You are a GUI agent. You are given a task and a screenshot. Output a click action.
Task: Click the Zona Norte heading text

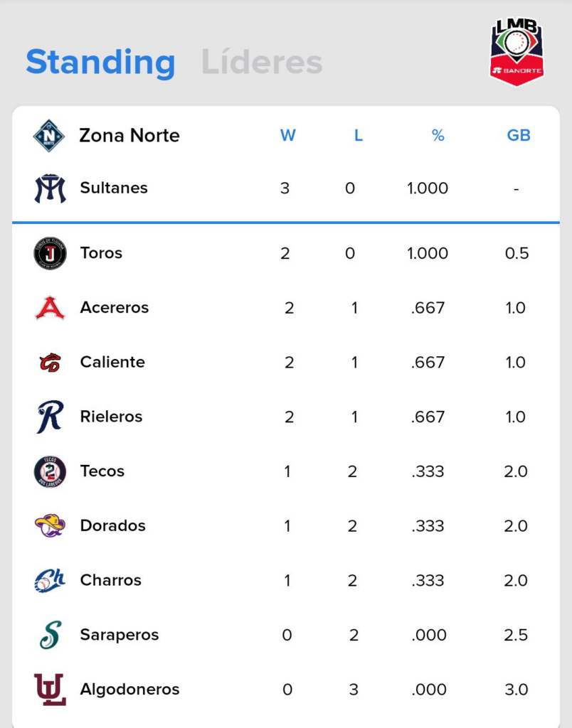pos(129,136)
